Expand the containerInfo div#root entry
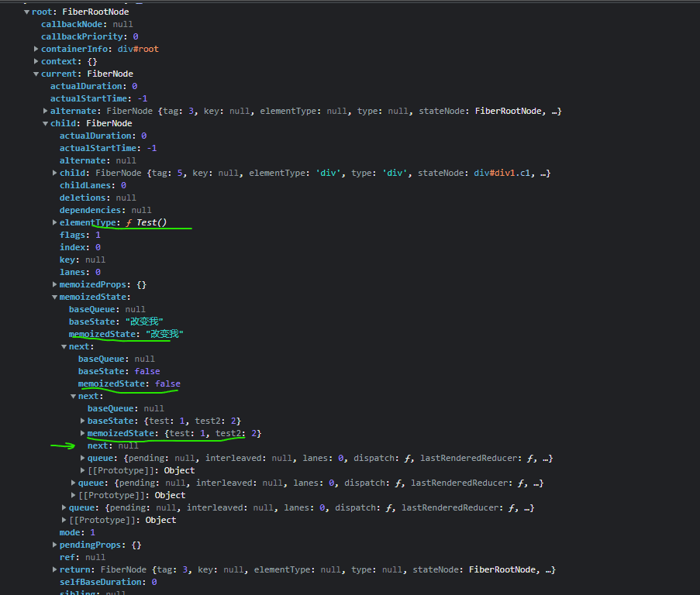 36,50
